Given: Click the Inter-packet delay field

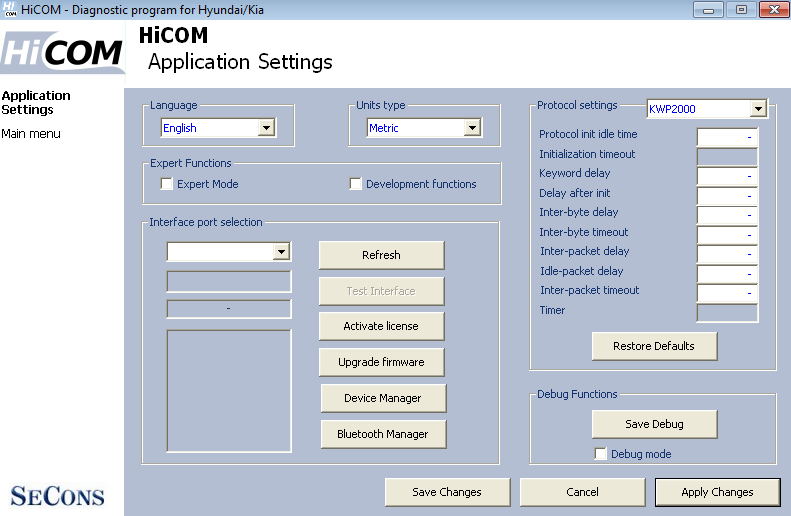Looking at the screenshot, I should pyautogui.click(x=727, y=254).
